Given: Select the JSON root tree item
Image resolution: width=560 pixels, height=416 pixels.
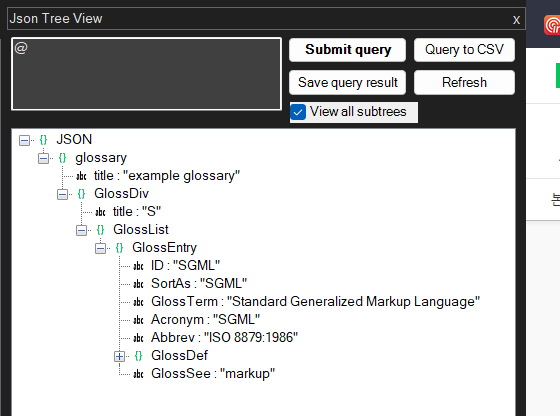Looking at the screenshot, I should coord(74,140).
